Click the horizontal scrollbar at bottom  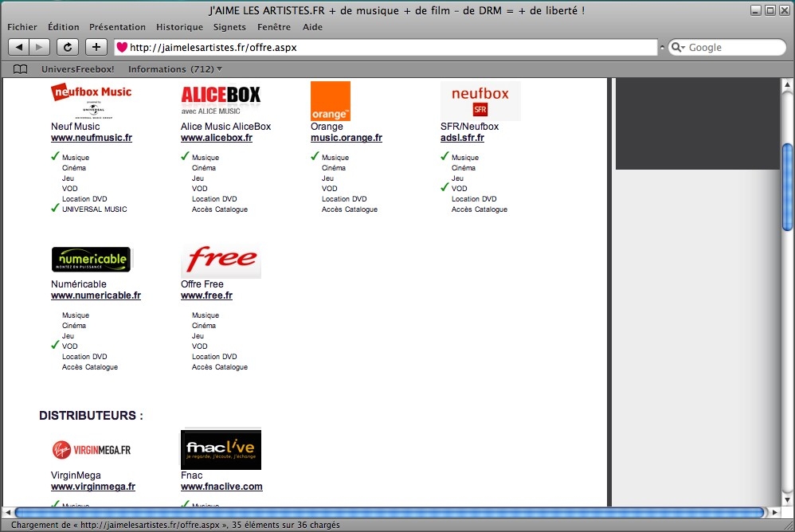[x=390, y=512]
